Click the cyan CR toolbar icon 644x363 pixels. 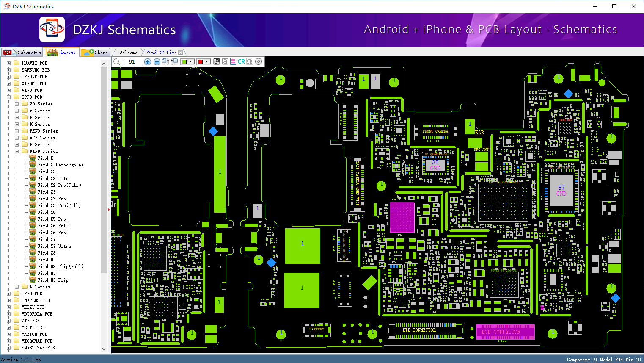point(241,61)
